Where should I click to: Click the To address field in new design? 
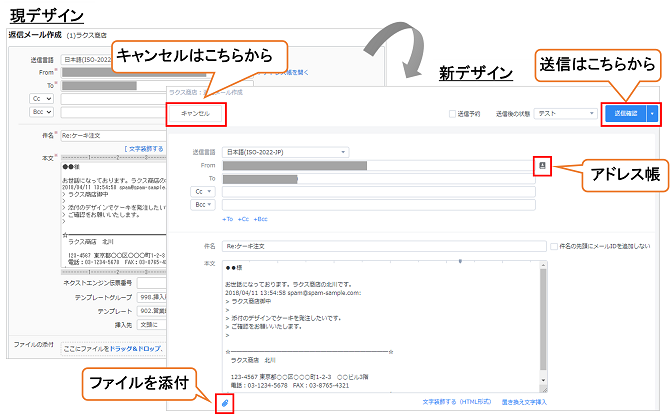click(379, 179)
